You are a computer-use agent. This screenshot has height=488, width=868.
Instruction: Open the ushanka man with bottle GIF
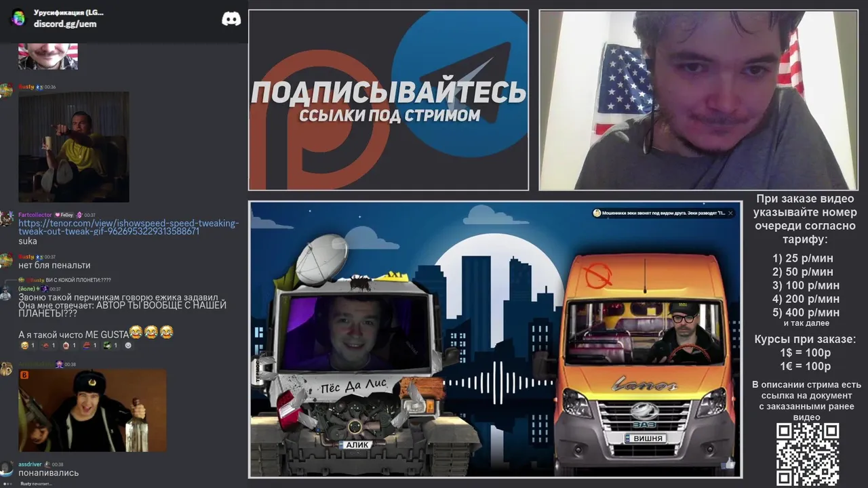click(x=92, y=410)
